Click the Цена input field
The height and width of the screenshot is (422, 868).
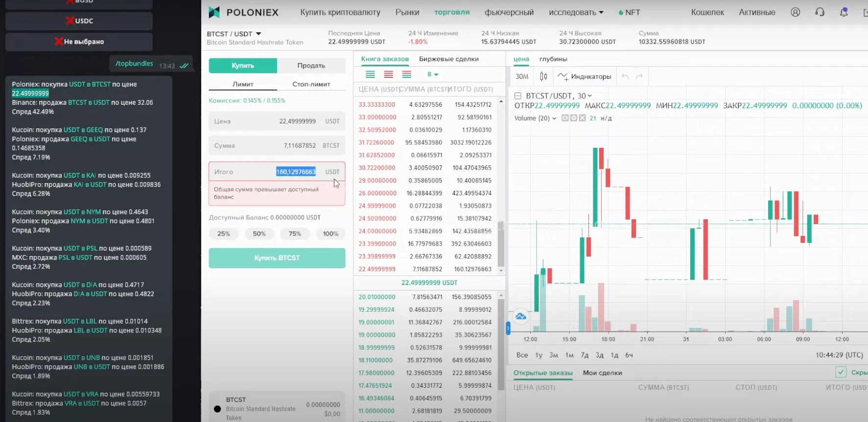[x=277, y=121]
